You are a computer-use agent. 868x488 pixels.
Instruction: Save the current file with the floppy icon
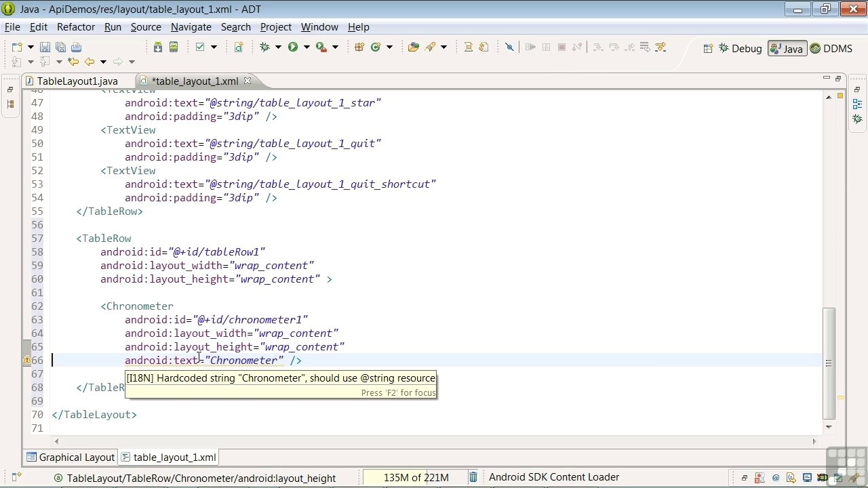tap(45, 47)
